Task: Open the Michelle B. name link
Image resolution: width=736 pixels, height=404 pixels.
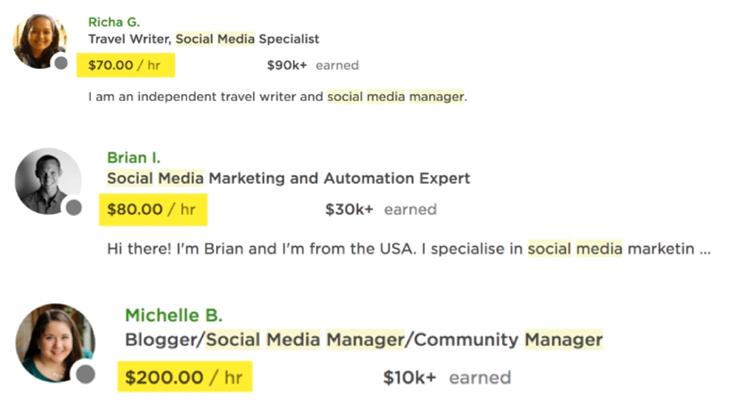Action: (173, 315)
